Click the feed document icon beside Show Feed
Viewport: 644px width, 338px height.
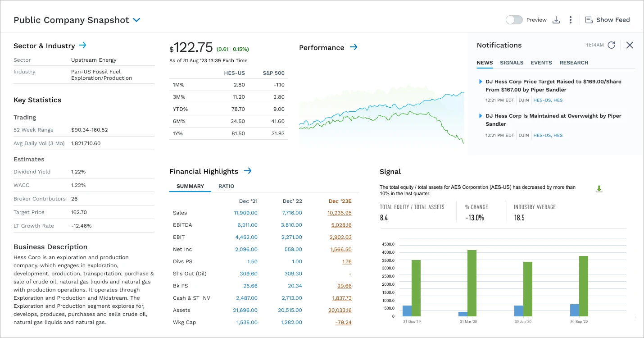tap(588, 20)
